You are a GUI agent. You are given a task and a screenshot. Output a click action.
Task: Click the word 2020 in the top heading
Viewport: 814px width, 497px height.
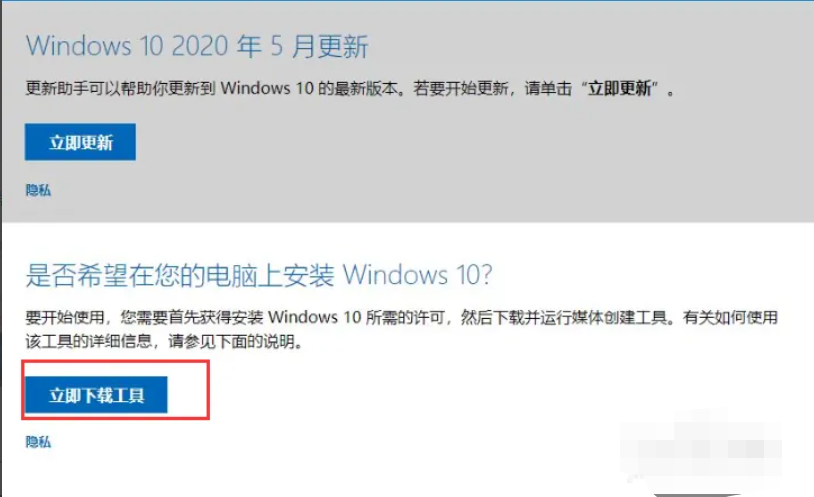coord(199,46)
